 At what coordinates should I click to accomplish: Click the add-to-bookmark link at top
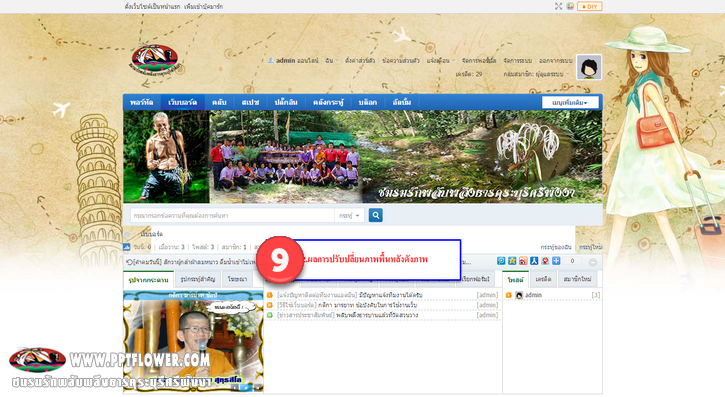[203, 6]
